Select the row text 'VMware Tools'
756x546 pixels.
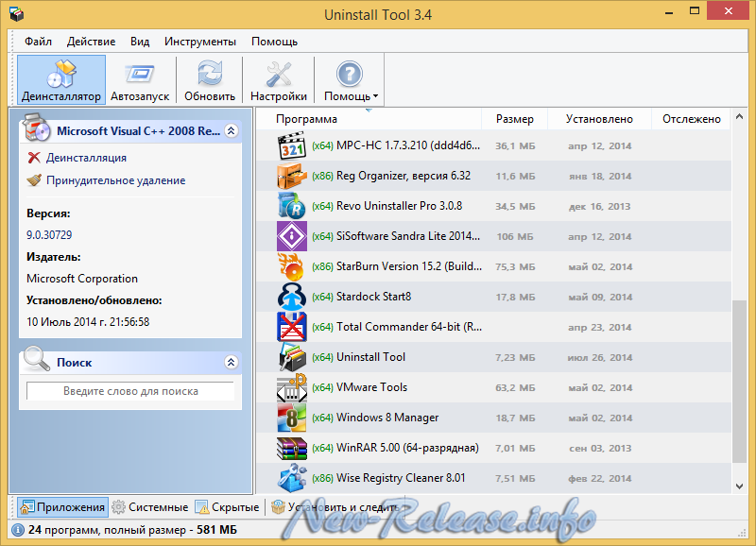pyautogui.click(x=371, y=387)
